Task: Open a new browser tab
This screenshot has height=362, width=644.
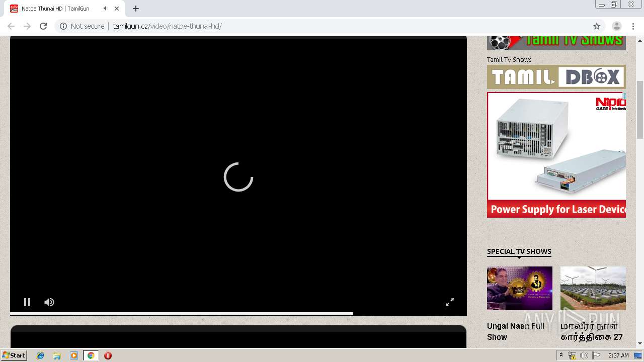Action: (x=136, y=9)
